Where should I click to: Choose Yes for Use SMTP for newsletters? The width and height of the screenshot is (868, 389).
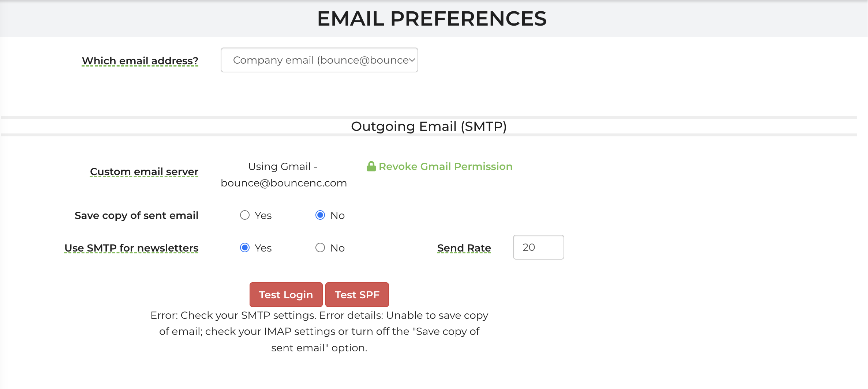(x=245, y=248)
